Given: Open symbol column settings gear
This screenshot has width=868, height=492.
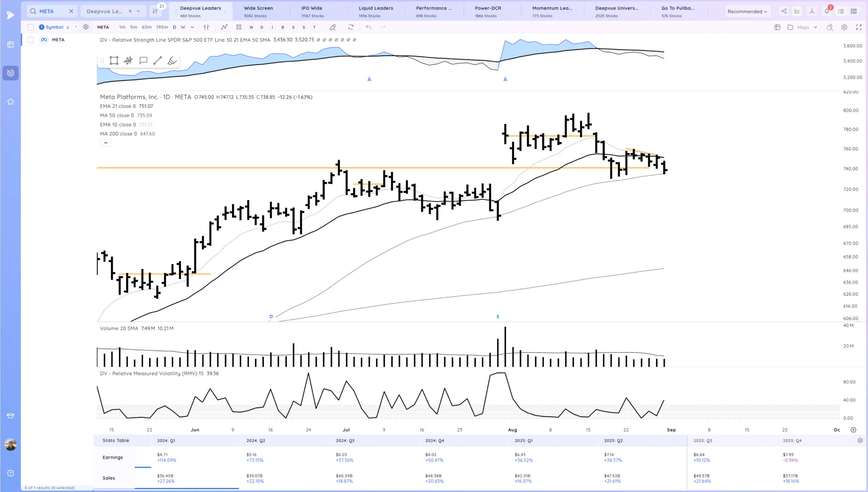Looking at the screenshot, I should (86, 27).
